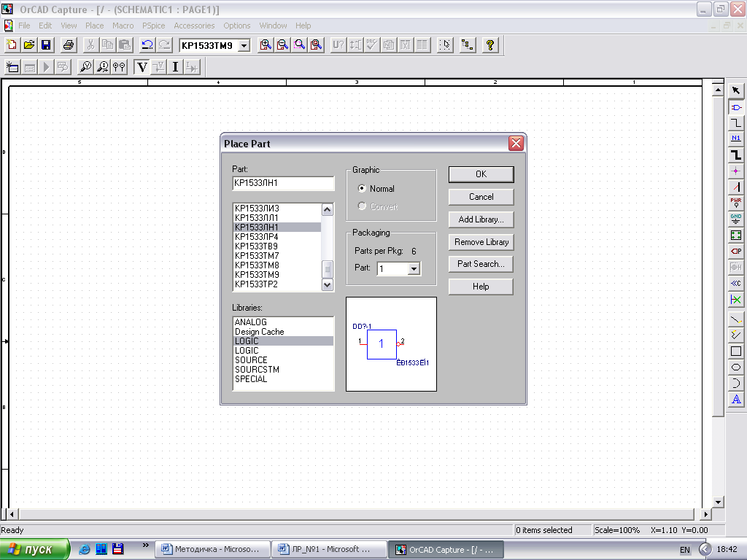Select the Place Bus tool

click(x=736, y=155)
